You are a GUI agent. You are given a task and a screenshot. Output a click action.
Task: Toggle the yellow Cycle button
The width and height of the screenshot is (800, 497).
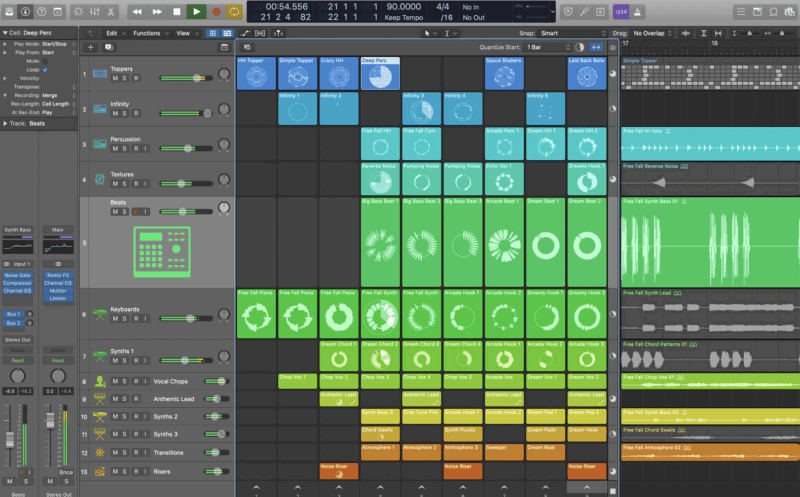(x=234, y=11)
